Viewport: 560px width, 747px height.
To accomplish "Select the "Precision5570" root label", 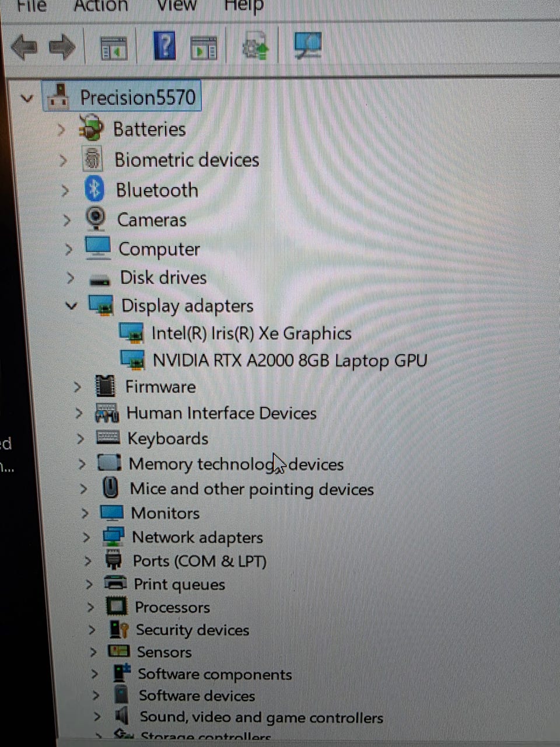I will click(138, 97).
